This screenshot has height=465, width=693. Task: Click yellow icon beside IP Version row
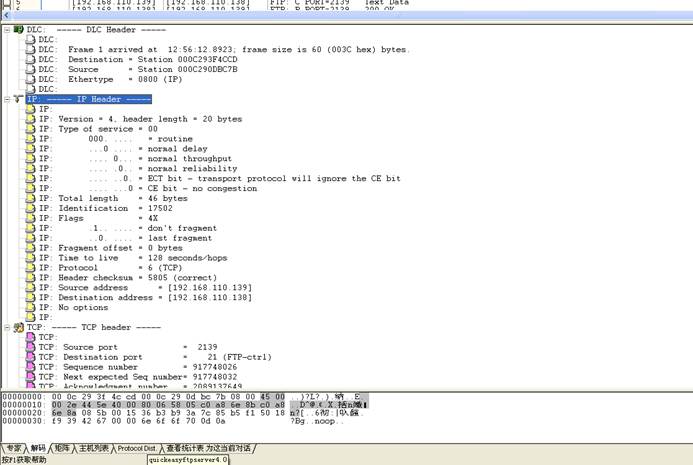30,119
